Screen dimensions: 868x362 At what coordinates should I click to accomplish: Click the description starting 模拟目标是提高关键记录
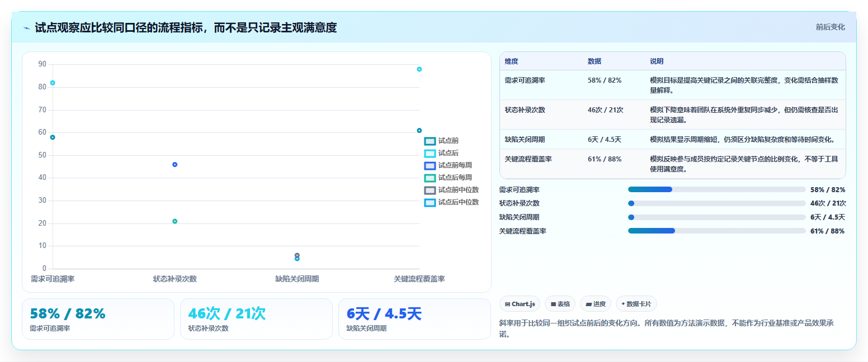(x=744, y=85)
